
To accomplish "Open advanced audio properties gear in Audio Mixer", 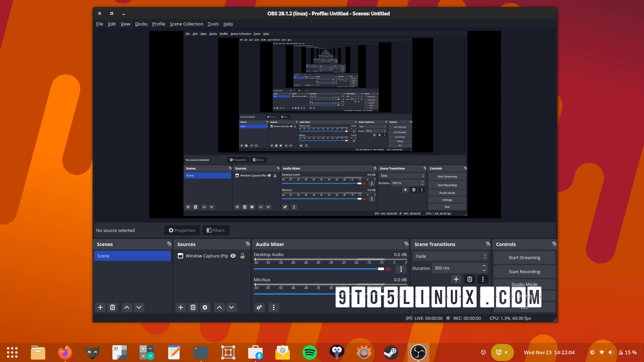I will 259,307.
